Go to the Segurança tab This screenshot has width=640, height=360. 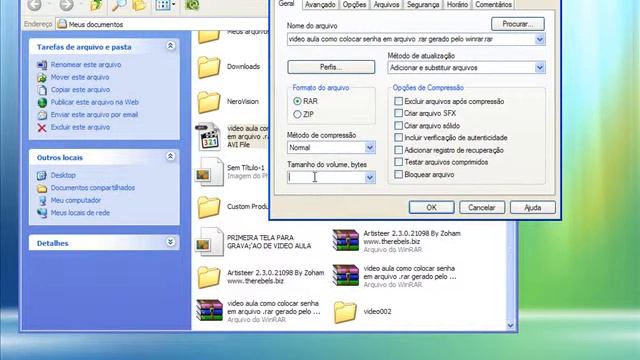click(x=423, y=4)
